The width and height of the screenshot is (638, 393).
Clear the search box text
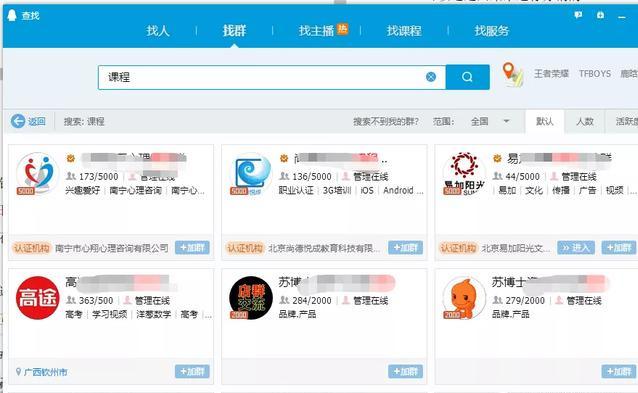point(431,77)
